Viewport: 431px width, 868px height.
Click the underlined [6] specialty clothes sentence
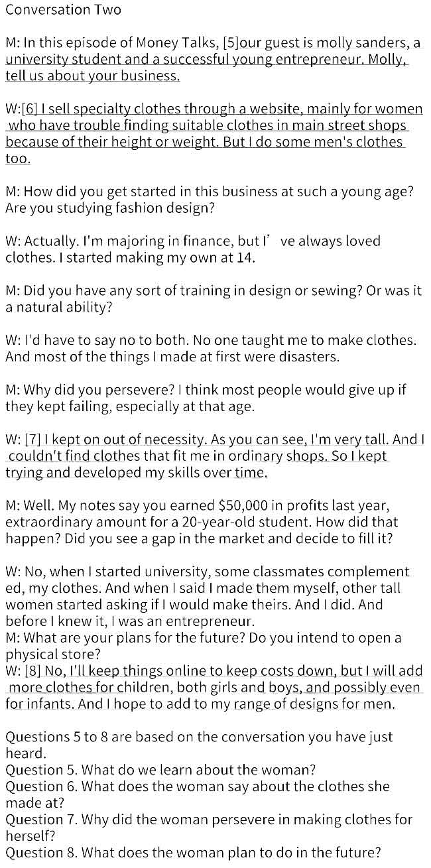[x=214, y=134]
